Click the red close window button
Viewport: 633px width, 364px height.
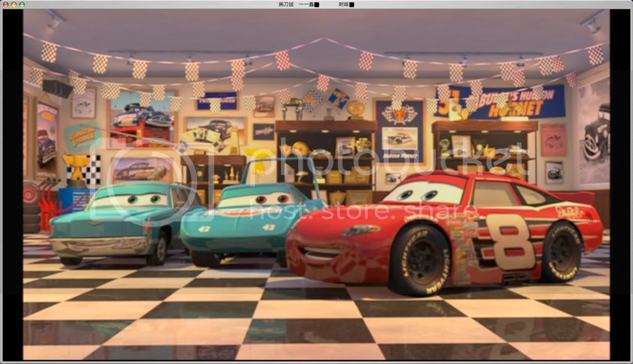pyautogui.click(x=5, y=4)
